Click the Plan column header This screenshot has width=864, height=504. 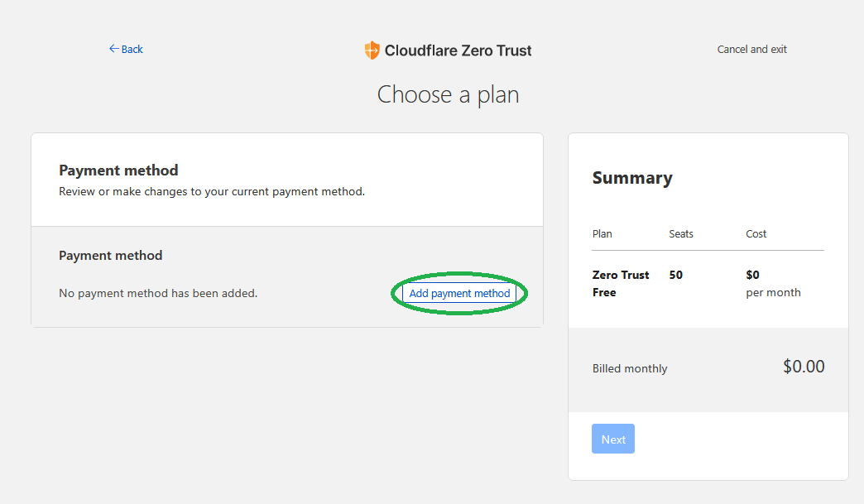pyautogui.click(x=602, y=234)
